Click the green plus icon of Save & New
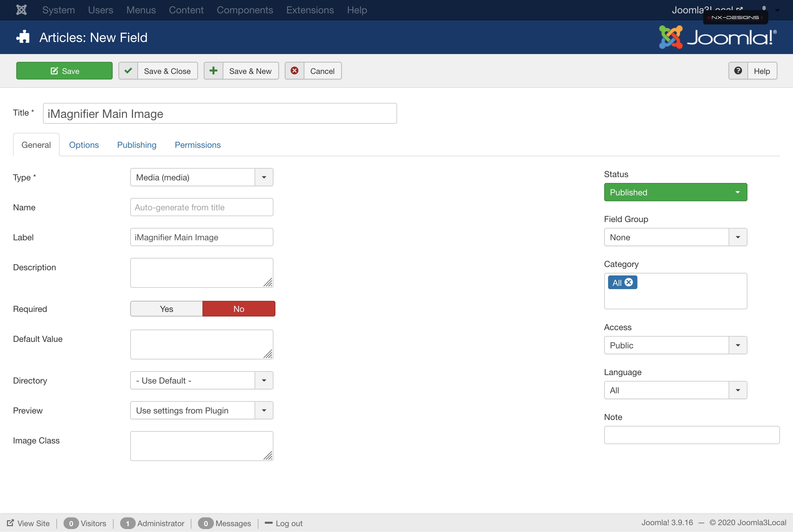The image size is (793, 532). tap(213, 71)
